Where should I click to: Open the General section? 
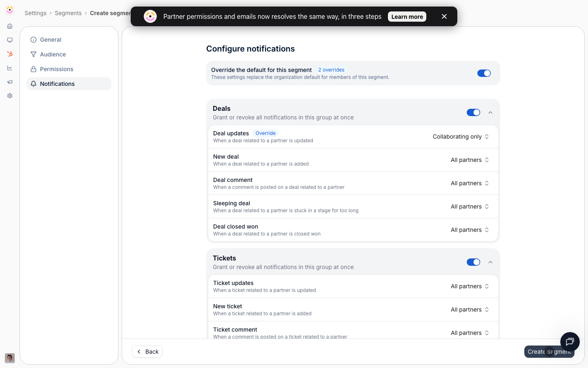pyautogui.click(x=69, y=40)
